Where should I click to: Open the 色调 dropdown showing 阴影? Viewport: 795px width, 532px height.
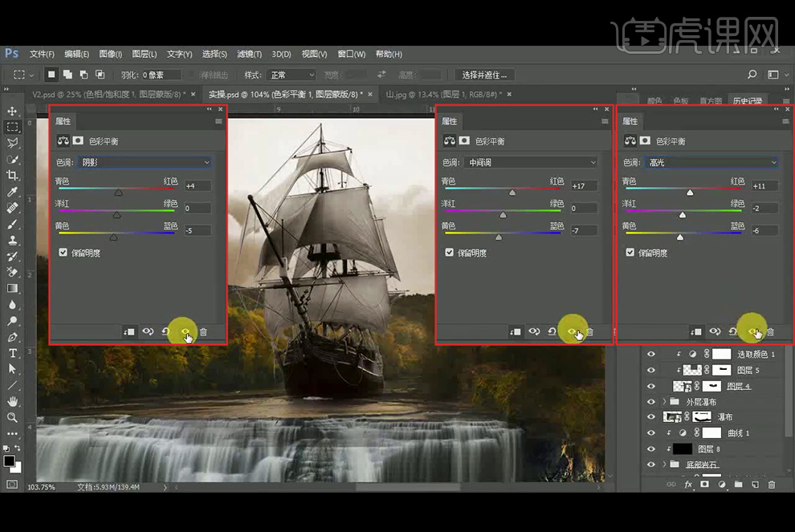[145, 162]
